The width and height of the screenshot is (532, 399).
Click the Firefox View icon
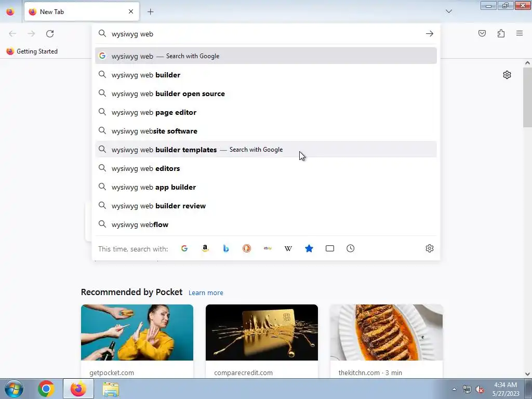click(10, 12)
